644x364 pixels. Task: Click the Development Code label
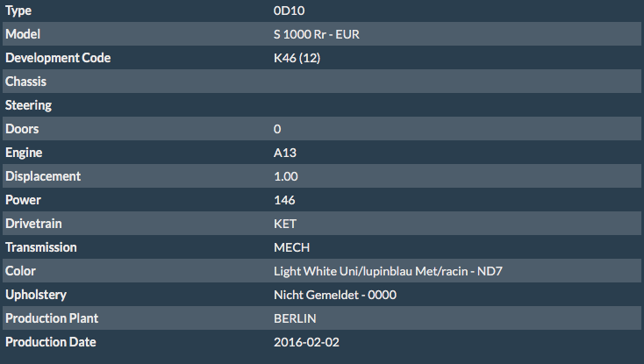58,58
